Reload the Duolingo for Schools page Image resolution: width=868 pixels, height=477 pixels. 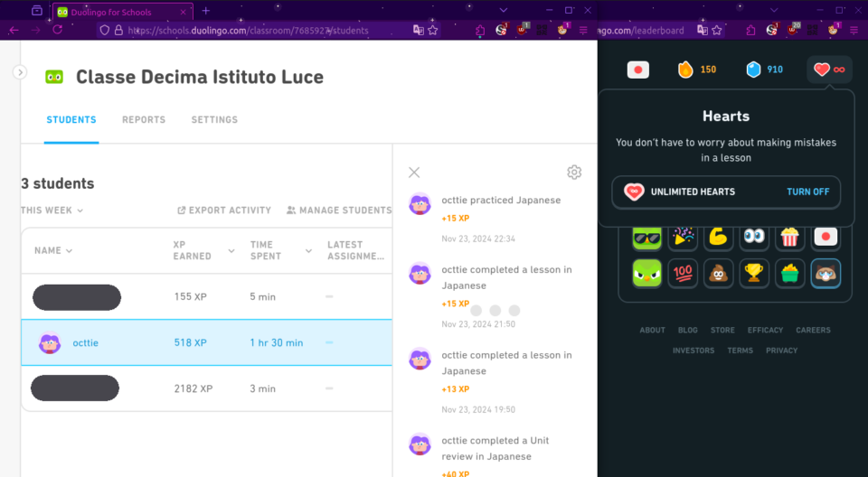tap(57, 30)
